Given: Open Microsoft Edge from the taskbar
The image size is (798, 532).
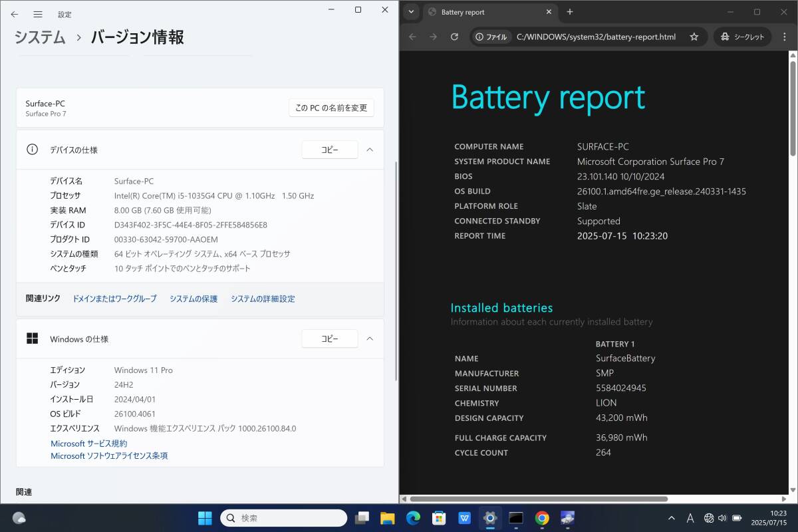Looking at the screenshot, I should [x=413, y=518].
